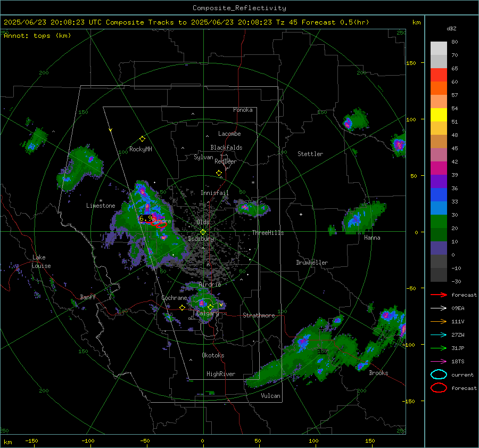Select the orange swatch between 60 and 57

tap(439, 88)
